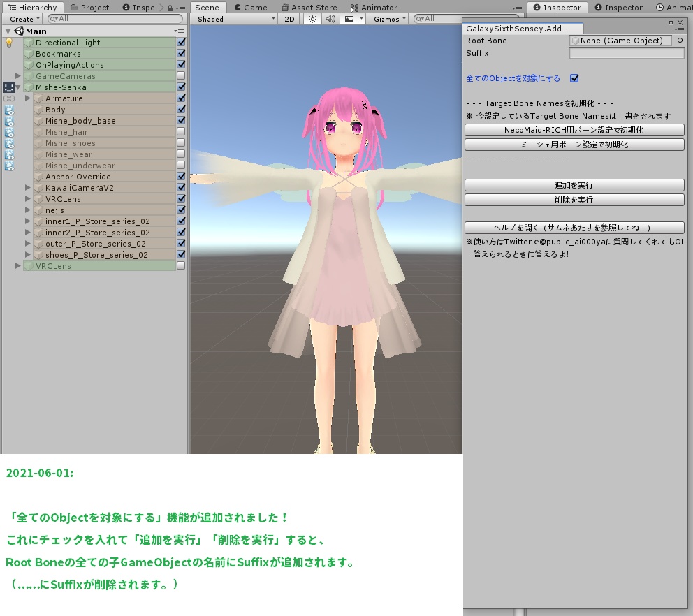Click Unity logo icon next to Main
Screen dimensions: 693x616
point(19,31)
